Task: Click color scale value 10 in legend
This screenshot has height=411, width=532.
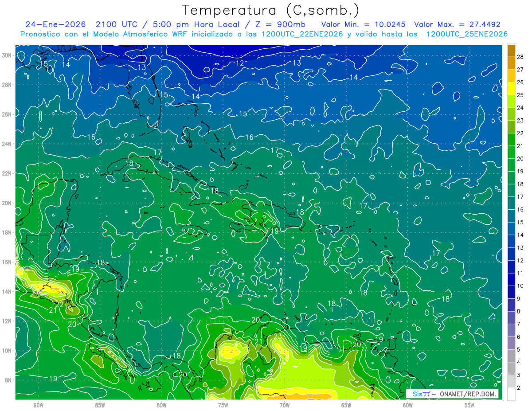Action: [x=520, y=286]
